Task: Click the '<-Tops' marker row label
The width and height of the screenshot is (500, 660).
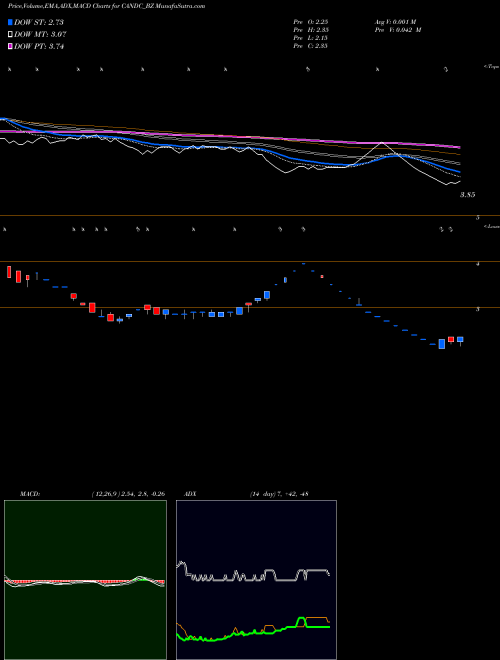Action: click(x=491, y=67)
